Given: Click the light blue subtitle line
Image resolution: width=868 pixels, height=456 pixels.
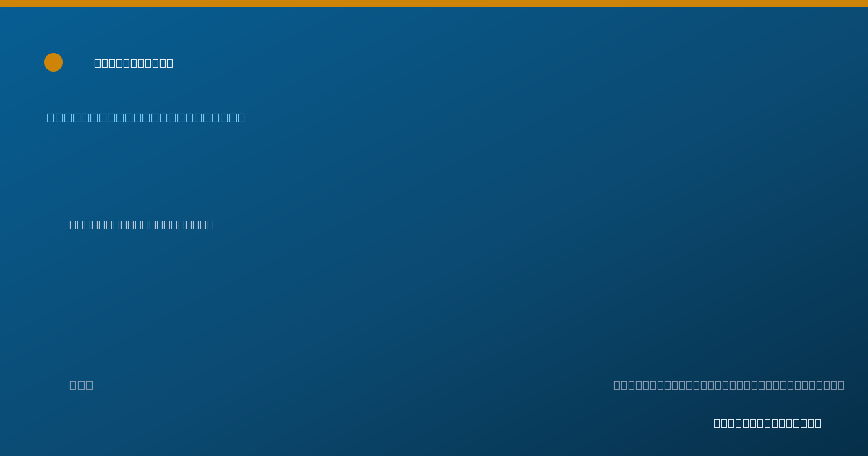Looking at the screenshot, I should 146,117.
